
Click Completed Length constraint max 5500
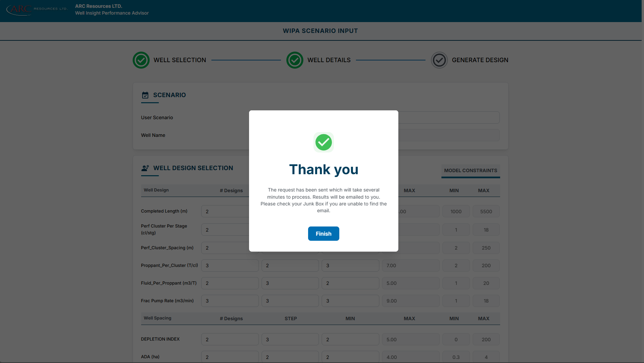pyautogui.click(x=486, y=211)
